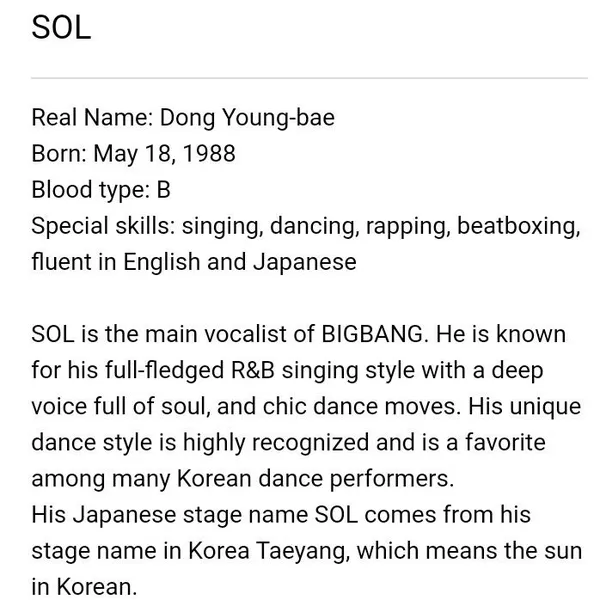Screen dimensions: 600x600
Task: Click the Blood type: B line
Action: (x=101, y=190)
